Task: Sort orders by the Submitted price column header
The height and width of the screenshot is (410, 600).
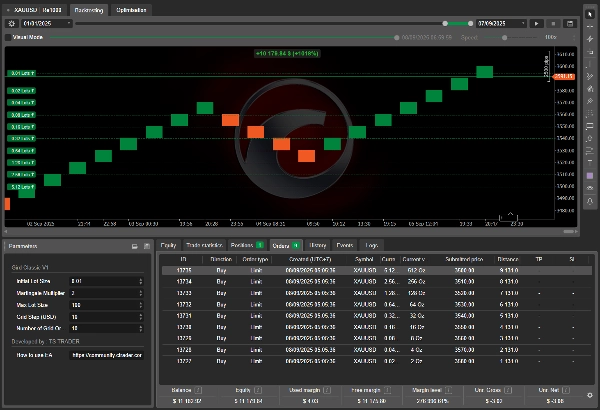Action: pos(464,260)
